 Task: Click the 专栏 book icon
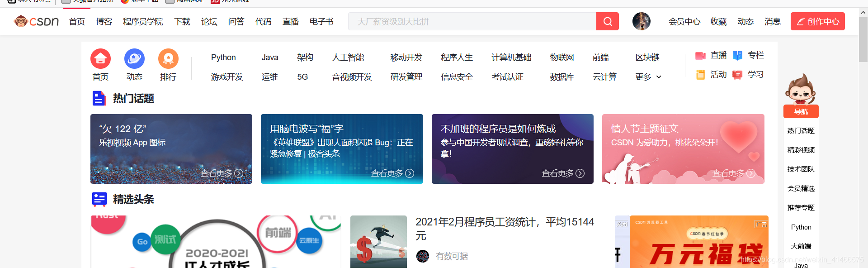tap(738, 56)
